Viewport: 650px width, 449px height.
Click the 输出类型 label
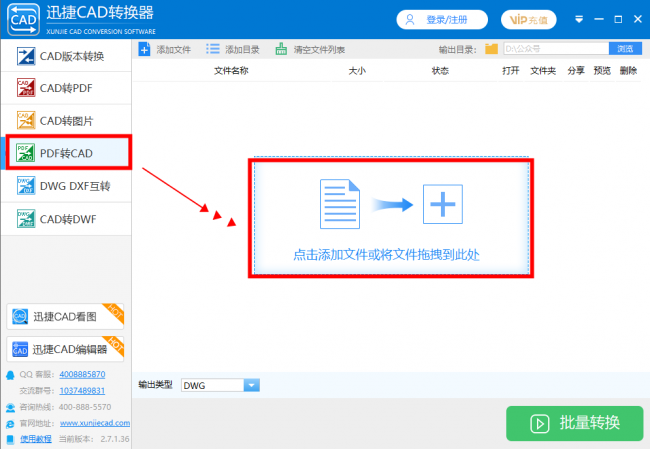pyautogui.click(x=155, y=385)
